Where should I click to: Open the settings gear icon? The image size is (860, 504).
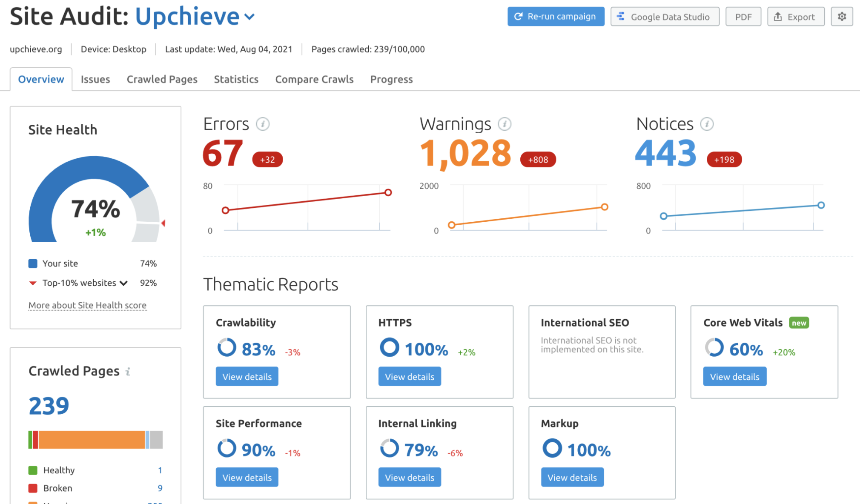tap(842, 17)
